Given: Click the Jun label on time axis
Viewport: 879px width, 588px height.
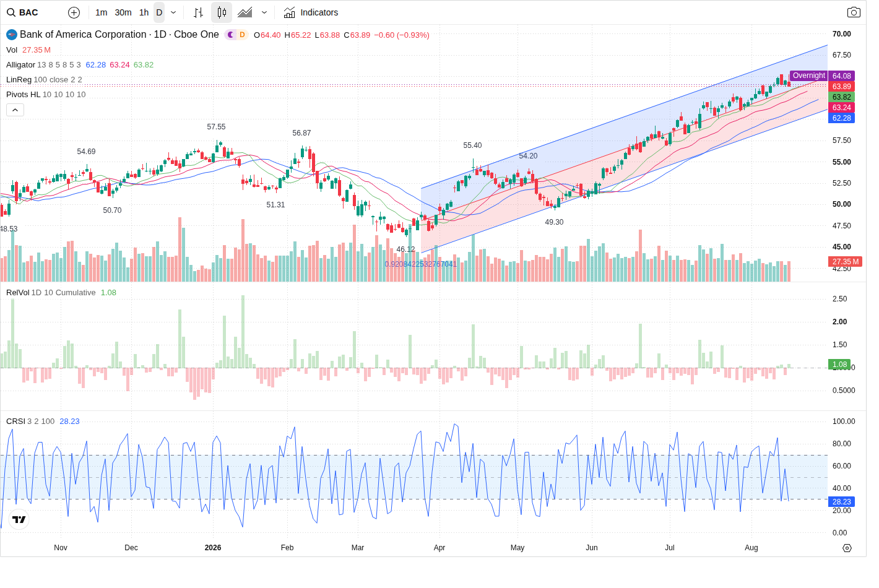Looking at the screenshot, I should (x=592, y=548).
